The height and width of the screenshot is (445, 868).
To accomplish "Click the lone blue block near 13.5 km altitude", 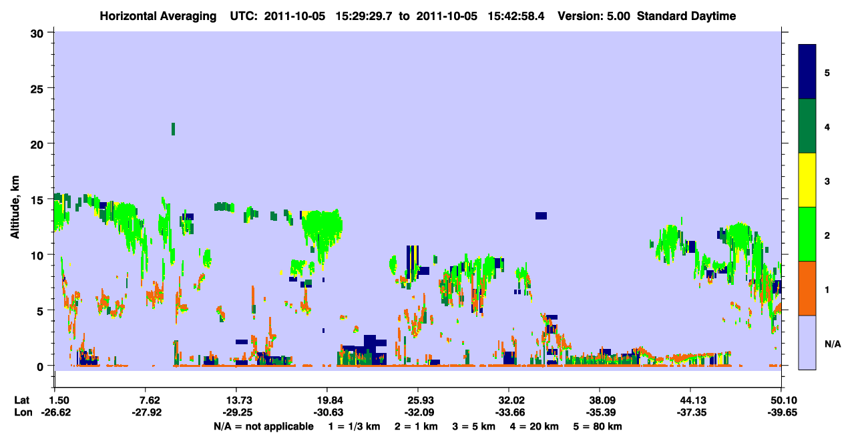I will (541, 215).
